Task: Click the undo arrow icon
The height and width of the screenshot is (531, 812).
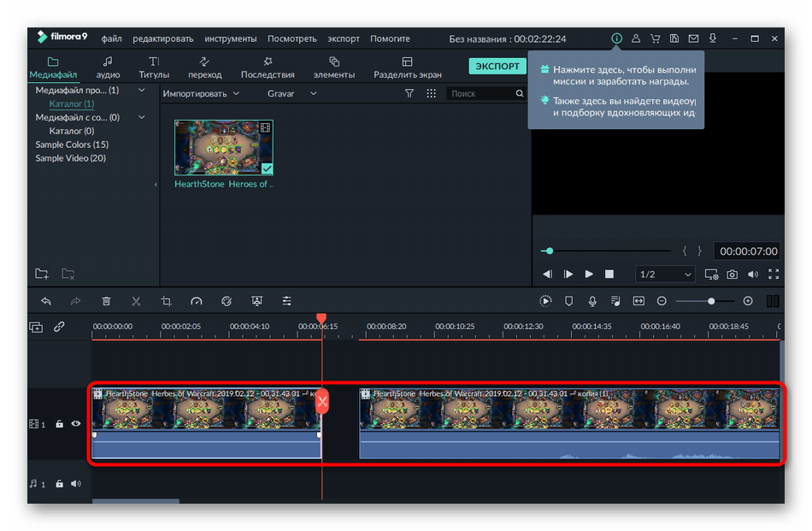Action: tap(46, 301)
